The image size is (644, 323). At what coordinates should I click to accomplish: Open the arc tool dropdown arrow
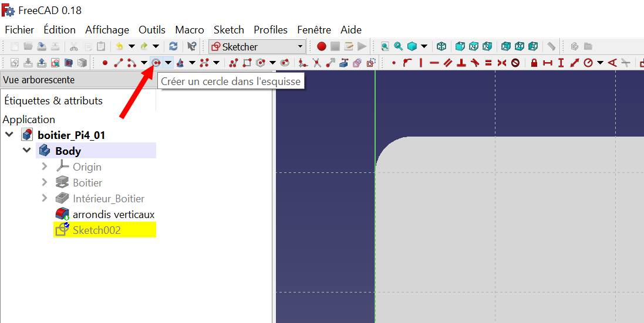pyautogui.click(x=144, y=63)
